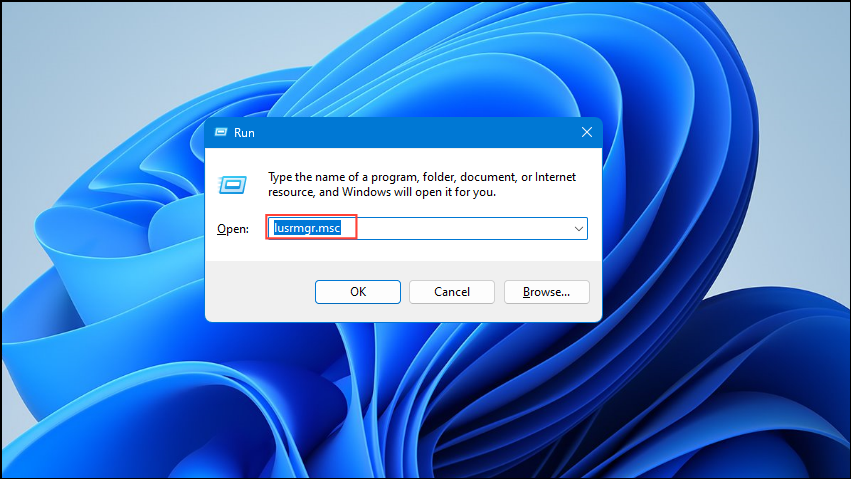The width and height of the screenshot is (851, 479).
Task: Click the Run title text
Action: [x=244, y=133]
